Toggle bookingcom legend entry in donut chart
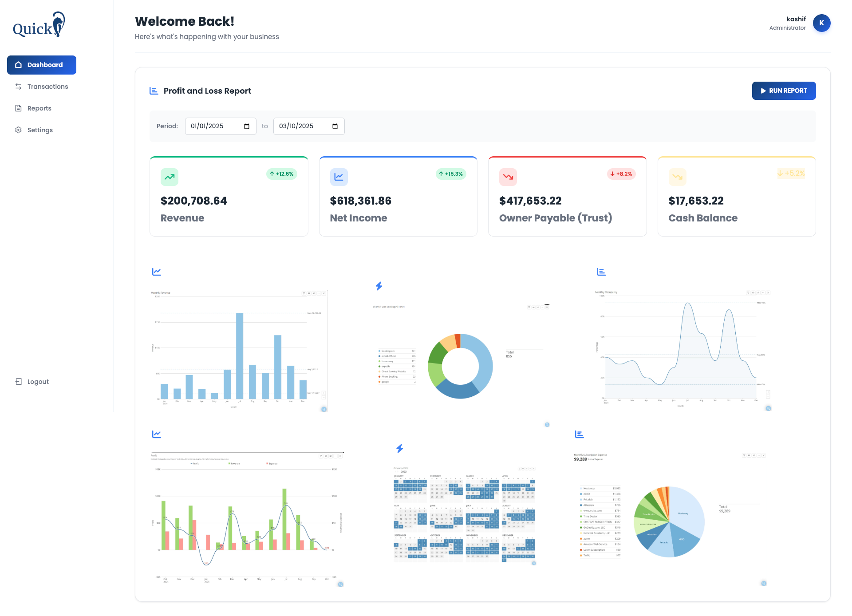 tap(388, 351)
